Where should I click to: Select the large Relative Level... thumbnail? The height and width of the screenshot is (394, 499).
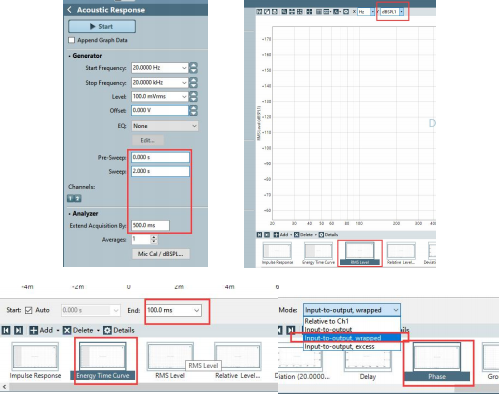tap(238, 360)
